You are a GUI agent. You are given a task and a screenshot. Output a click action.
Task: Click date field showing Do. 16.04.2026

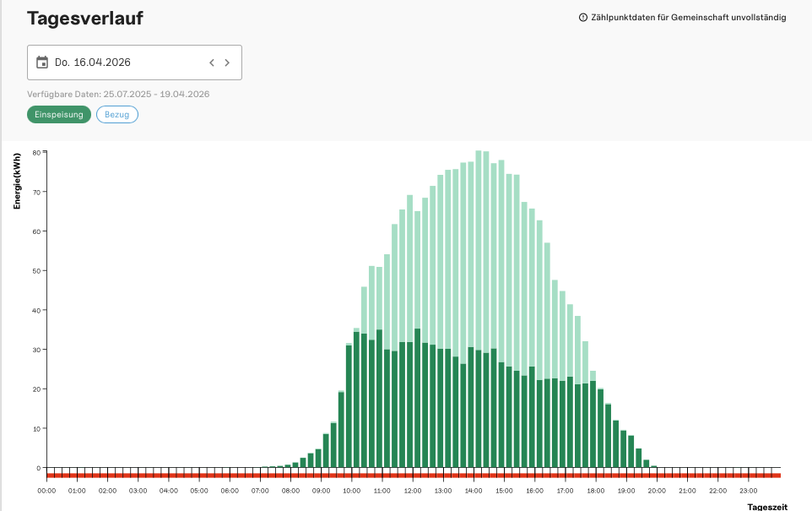[x=135, y=63]
